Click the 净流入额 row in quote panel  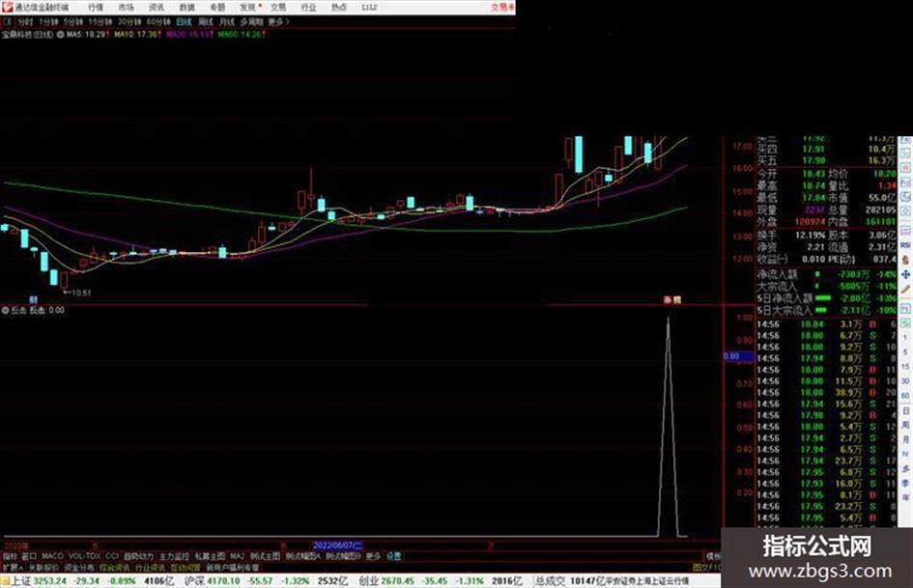[827, 274]
